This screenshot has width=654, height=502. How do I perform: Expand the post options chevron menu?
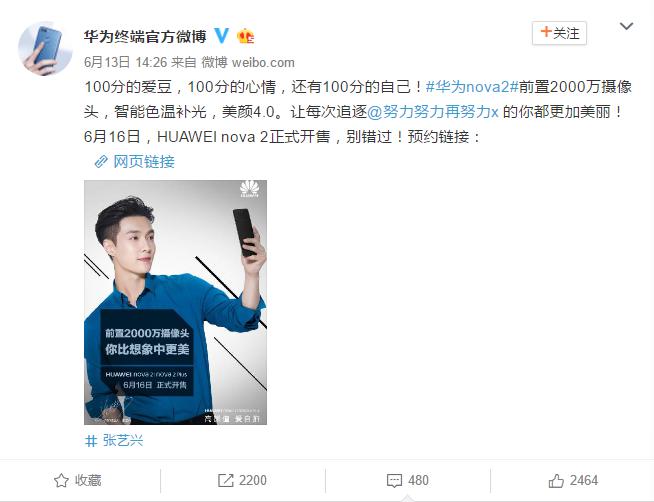coord(626,27)
